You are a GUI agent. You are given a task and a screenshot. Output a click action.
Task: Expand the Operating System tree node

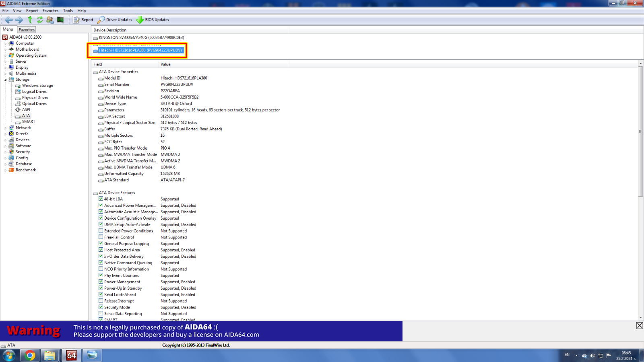[6, 56]
